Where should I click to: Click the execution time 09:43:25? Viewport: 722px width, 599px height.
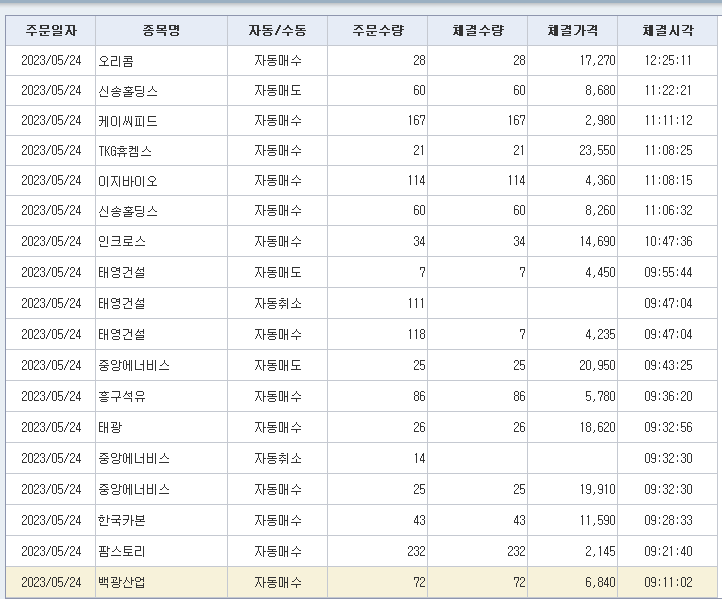(x=668, y=366)
